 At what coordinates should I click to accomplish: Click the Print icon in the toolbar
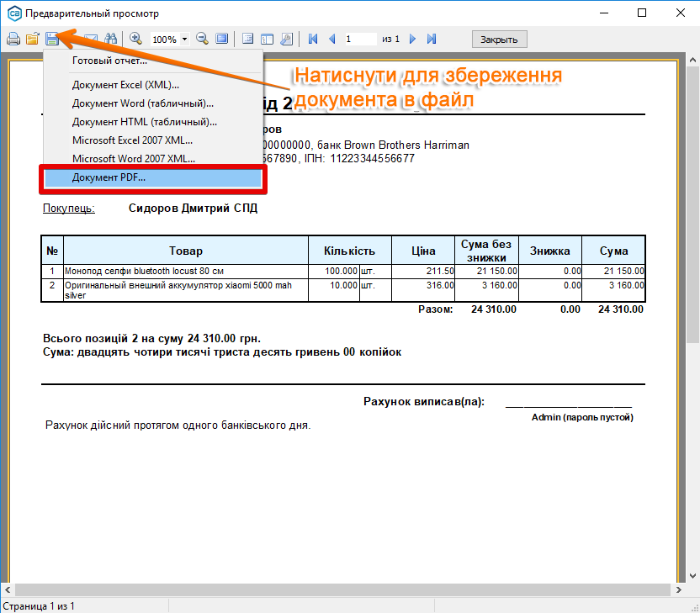(x=13, y=39)
